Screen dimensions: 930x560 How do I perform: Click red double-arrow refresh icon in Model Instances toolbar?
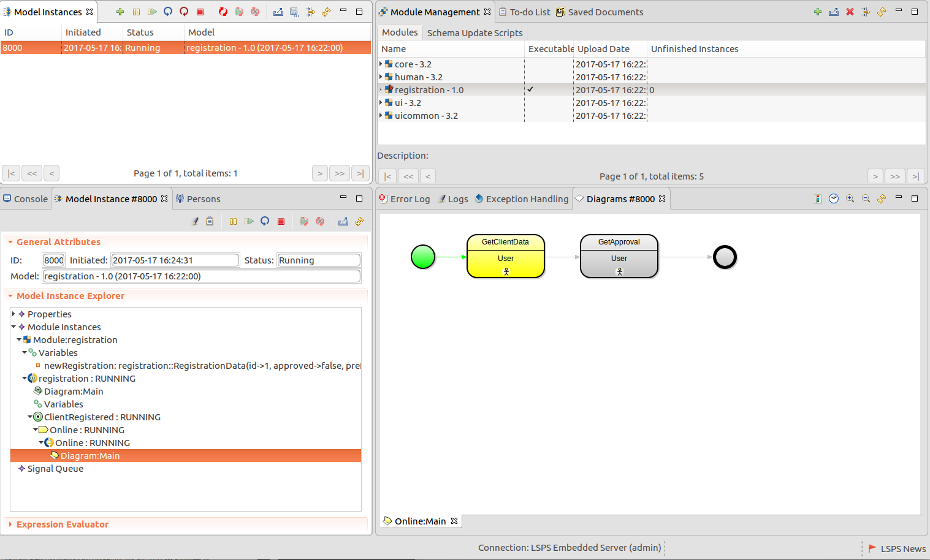coord(223,12)
